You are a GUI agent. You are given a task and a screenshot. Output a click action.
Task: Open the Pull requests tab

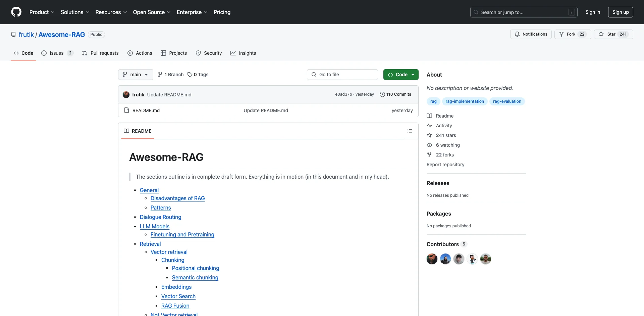pyautogui.click(x=100, y=53)
